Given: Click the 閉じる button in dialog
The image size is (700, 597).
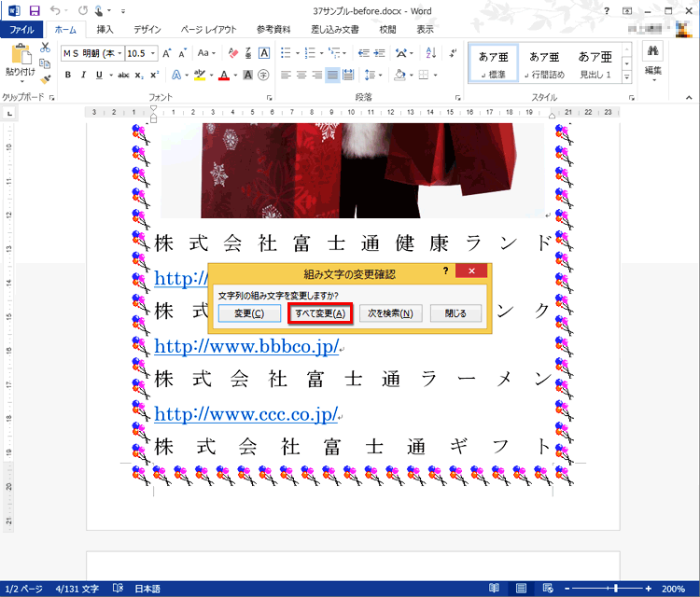Looking at the screenshot, I should (x=455, y=313).
